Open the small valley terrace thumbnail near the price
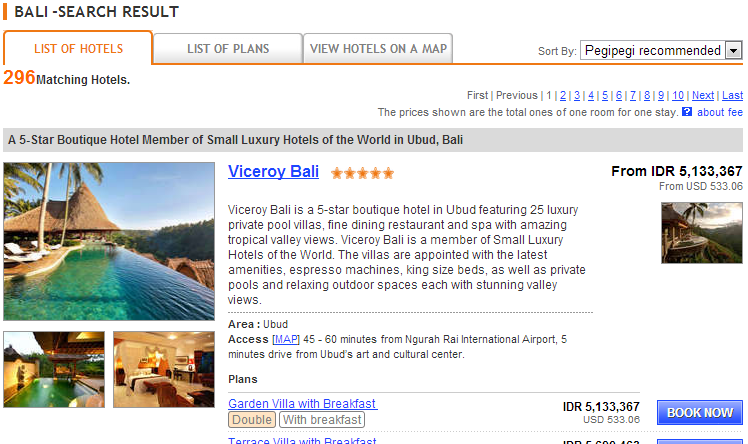This screenshot has width=748, height=444. coord(702,233)
